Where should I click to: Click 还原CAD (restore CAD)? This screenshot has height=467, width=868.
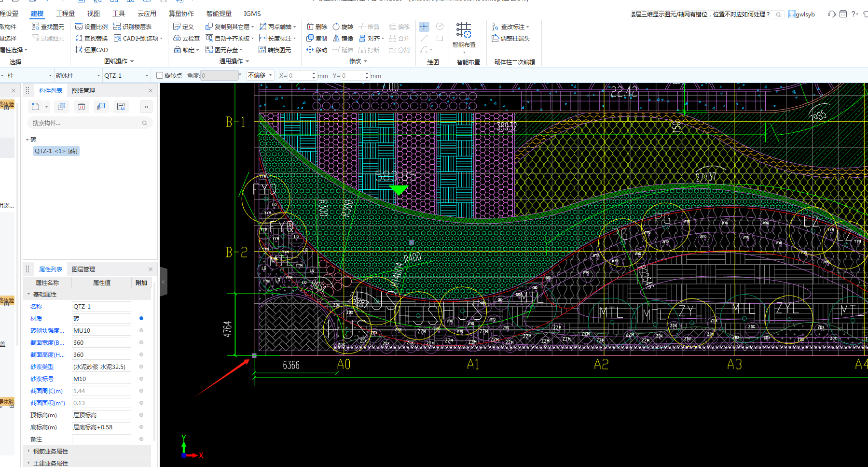point(91,50)
